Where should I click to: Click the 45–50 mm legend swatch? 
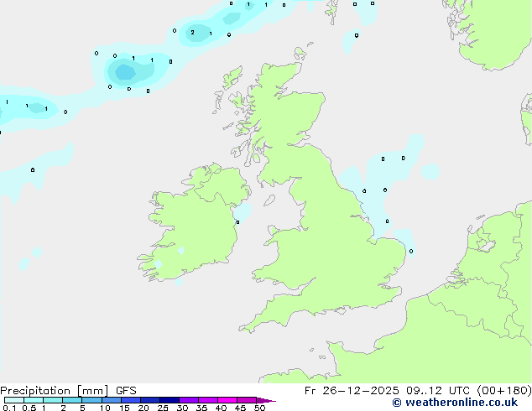(x=247, y=400)
